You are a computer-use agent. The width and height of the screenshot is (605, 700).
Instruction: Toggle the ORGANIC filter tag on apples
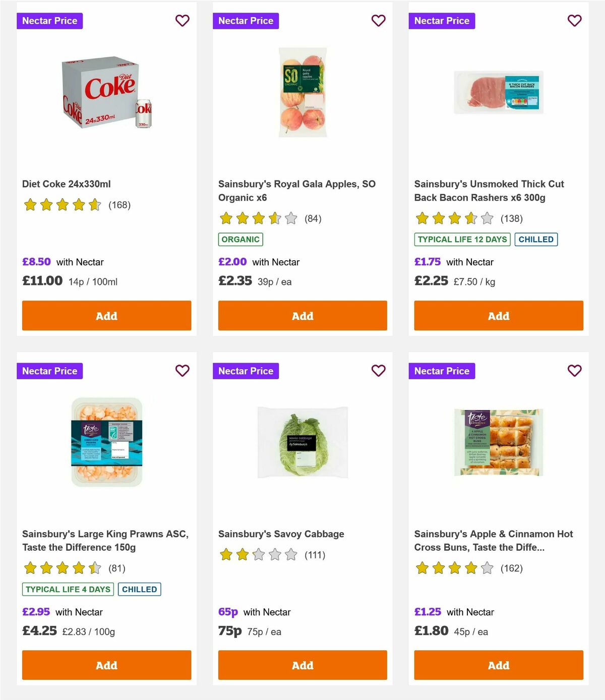click(240, 239)
